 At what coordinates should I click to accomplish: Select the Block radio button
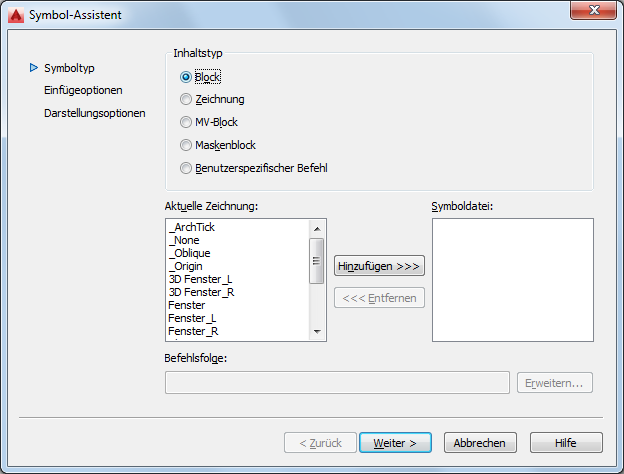coord(185,77)
